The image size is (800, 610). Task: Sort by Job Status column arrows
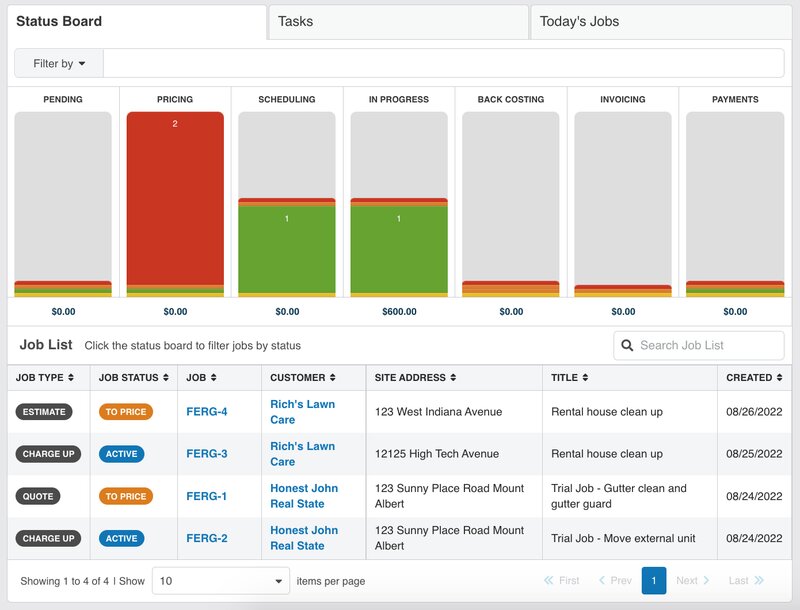click(x=166, y=377)
